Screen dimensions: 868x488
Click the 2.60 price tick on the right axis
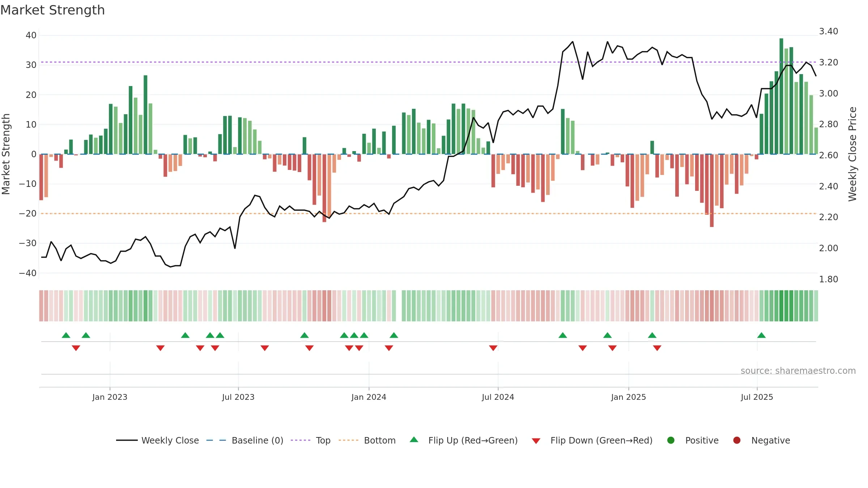click(829, 155)
